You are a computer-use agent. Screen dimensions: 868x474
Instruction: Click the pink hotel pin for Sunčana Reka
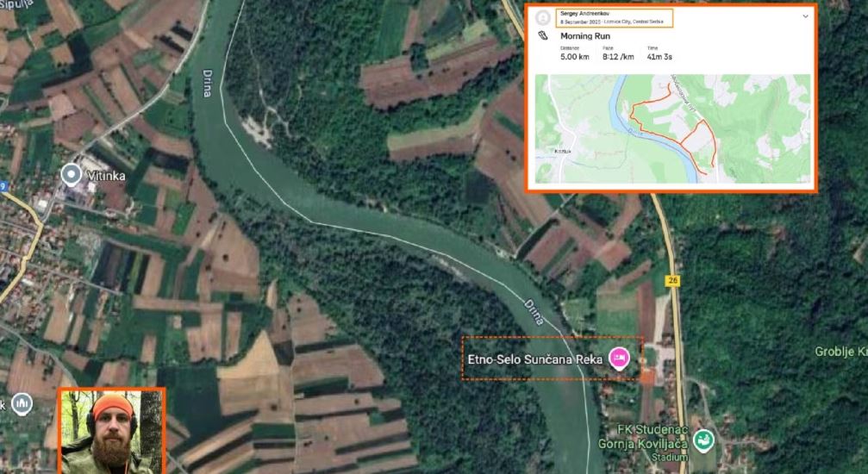(x=618, y=357)
